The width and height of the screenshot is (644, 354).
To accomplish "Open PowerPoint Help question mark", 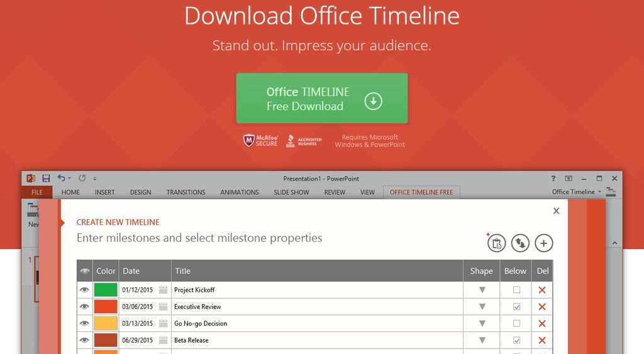I will (x=553, y=178).
